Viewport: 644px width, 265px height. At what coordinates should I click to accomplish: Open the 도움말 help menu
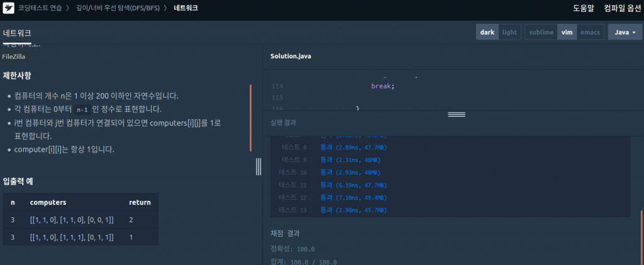coord(583,8)
